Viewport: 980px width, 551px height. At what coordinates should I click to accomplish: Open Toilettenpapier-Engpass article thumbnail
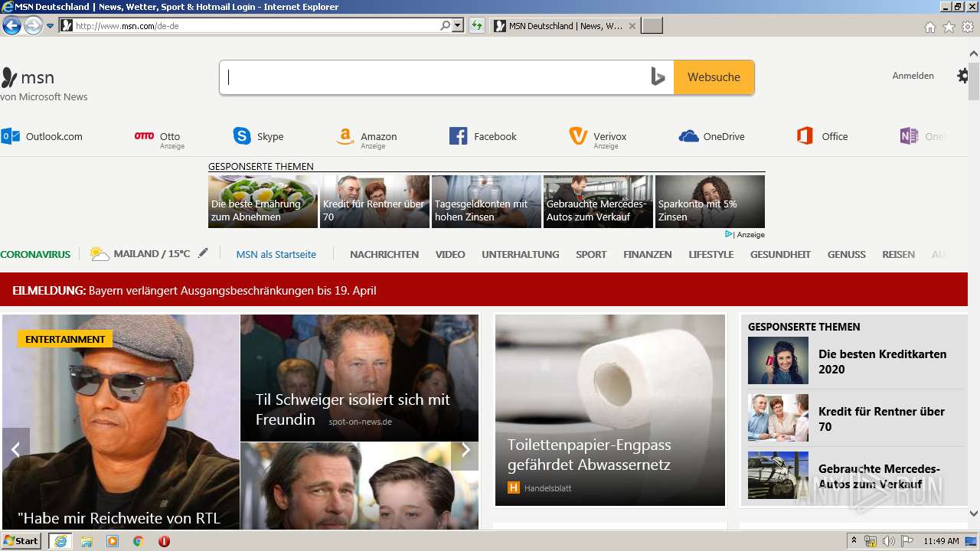pos(610,410)
